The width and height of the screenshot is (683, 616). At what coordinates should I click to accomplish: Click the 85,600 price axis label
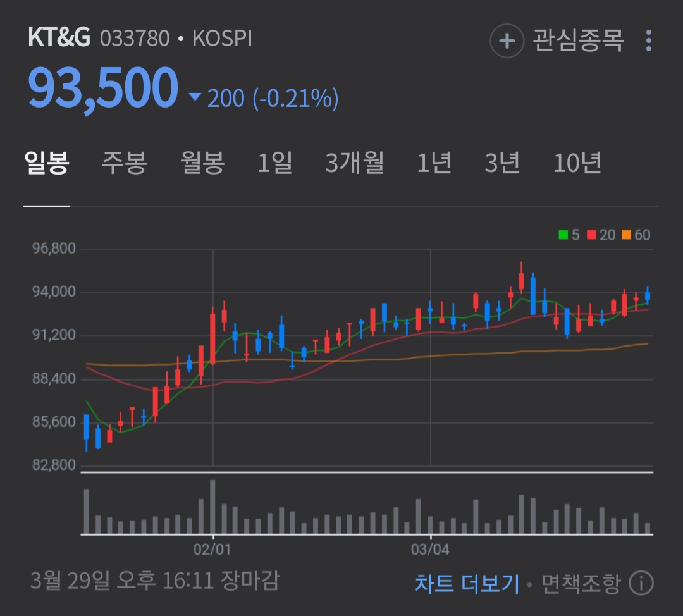(54, 421)
